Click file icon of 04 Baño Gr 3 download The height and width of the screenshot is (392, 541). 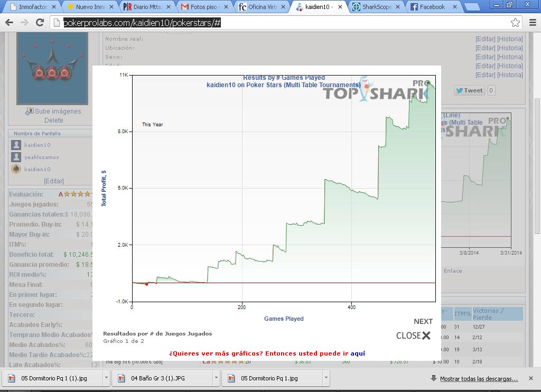(x=121, y=379)
